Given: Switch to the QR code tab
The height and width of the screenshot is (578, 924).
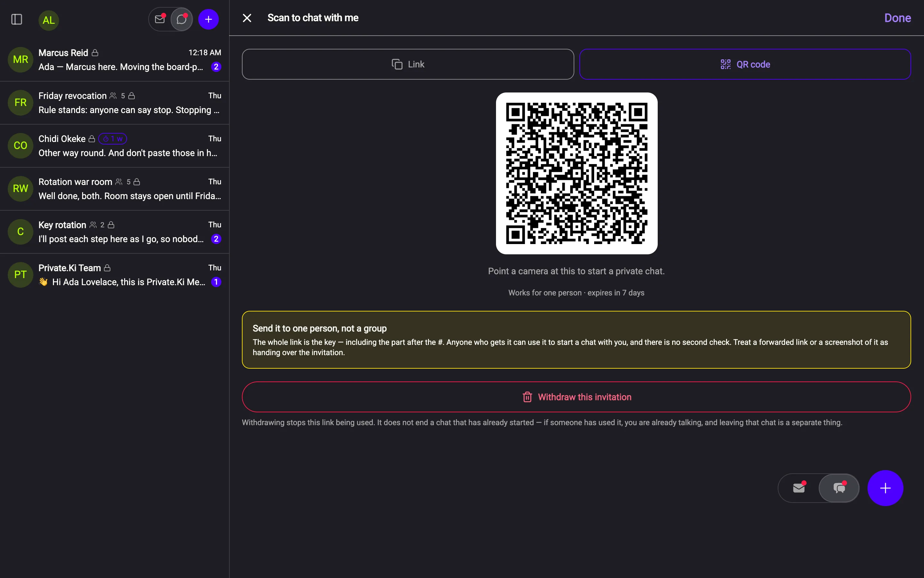Looking at the screenshot, I should (745, 64).
